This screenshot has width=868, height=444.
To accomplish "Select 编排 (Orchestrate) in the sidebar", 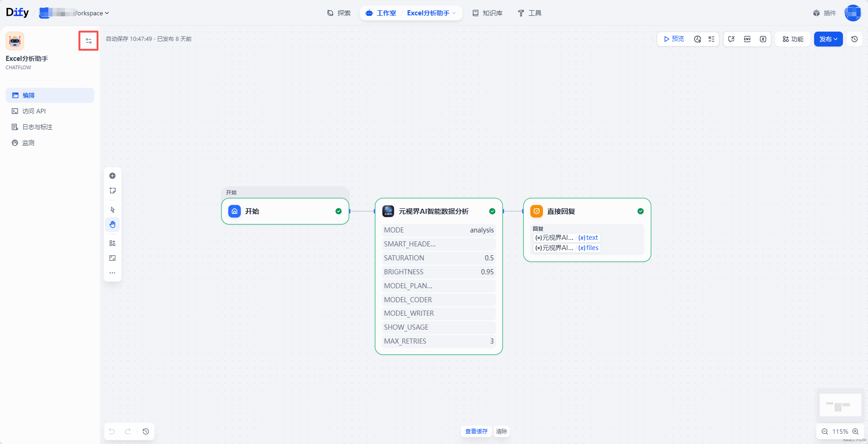I will [50, 95].
